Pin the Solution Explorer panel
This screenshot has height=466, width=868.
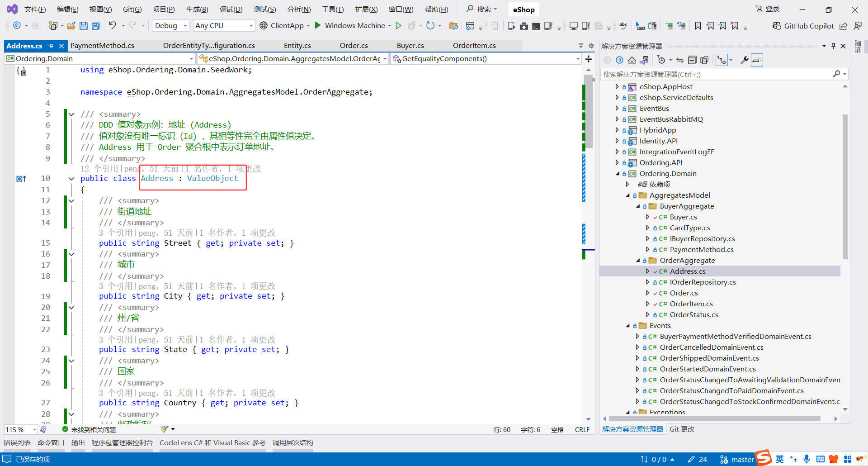(x=833, y=46)
